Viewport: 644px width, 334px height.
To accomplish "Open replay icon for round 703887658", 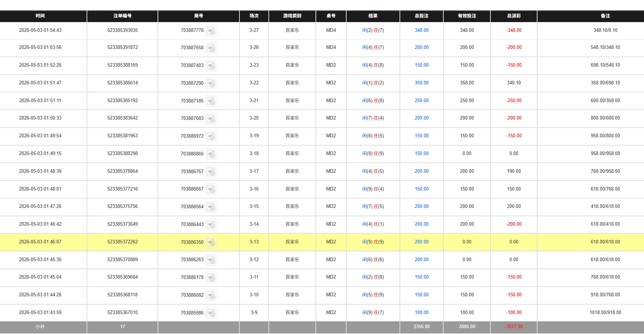I will pos(211,48).
